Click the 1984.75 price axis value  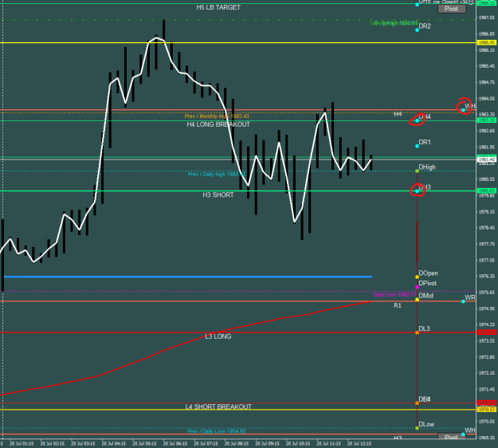coord(487,83)
